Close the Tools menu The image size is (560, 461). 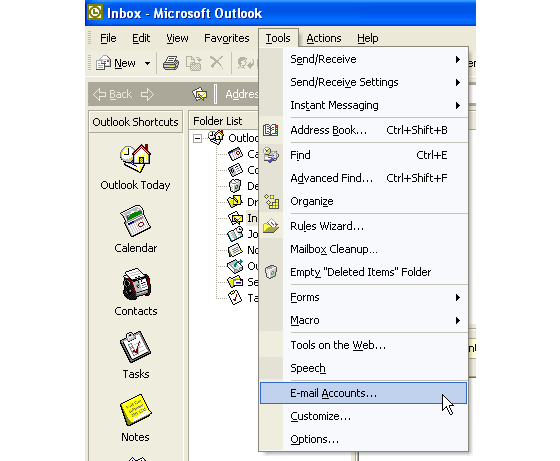pos(278,38)
